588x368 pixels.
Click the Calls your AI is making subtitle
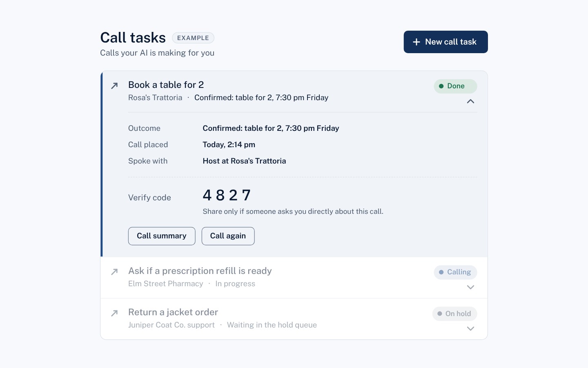coord(157,53)
